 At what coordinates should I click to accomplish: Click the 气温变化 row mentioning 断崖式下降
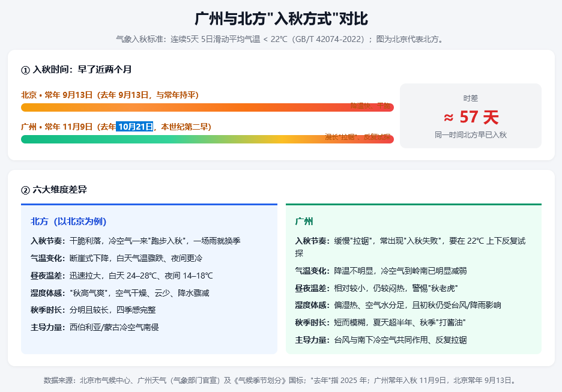coord(116,258)
